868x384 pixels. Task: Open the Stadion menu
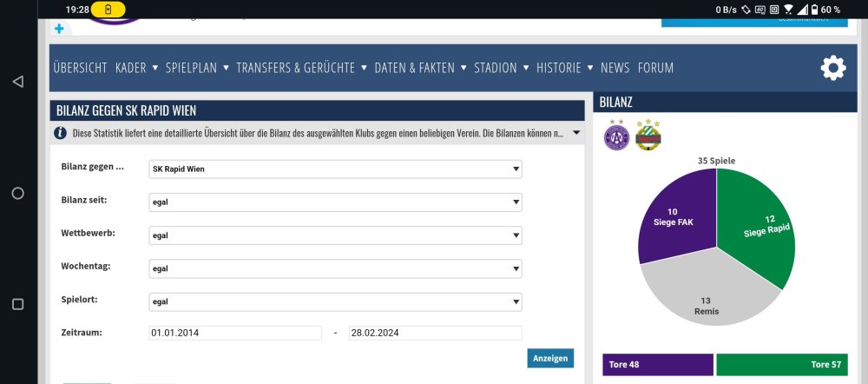tap(496, 68)
